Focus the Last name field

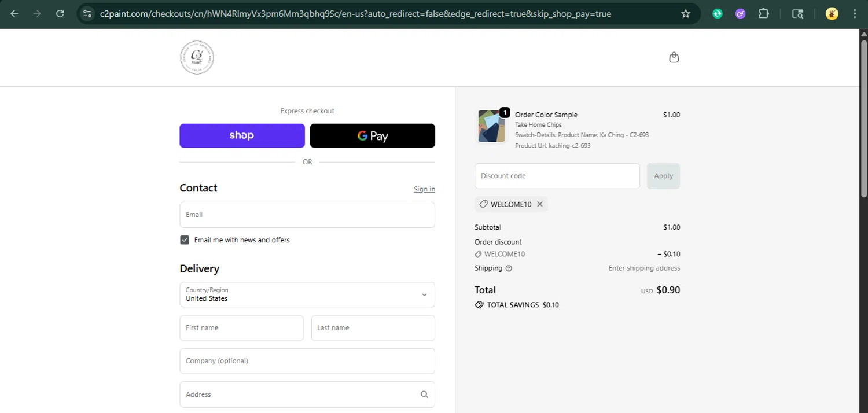(373, 328)
